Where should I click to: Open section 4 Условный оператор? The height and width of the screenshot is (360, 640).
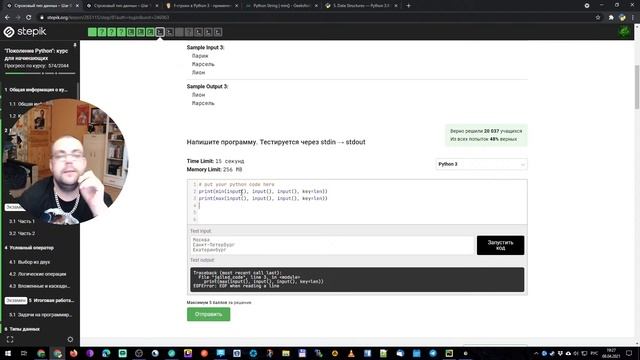click(29, 248)
